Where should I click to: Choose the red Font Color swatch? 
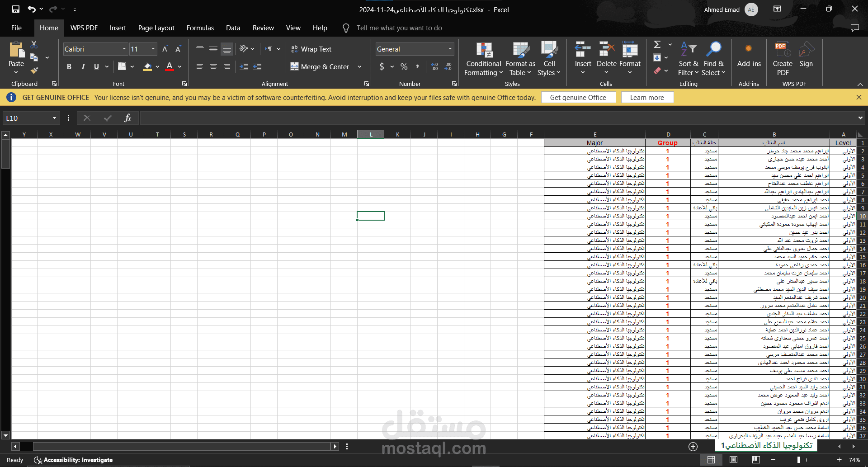[x=170, y=66]
